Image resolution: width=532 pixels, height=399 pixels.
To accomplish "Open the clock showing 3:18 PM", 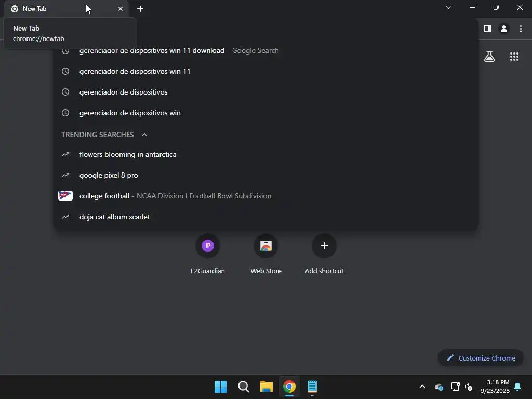I will tap(495, 387).
